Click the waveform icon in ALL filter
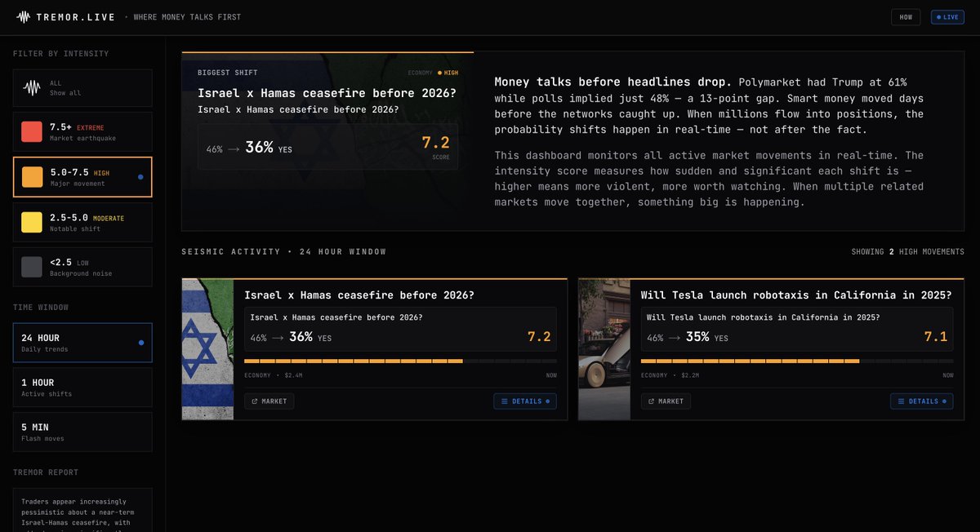Screen dimensions: 980x532 (32, 87)
